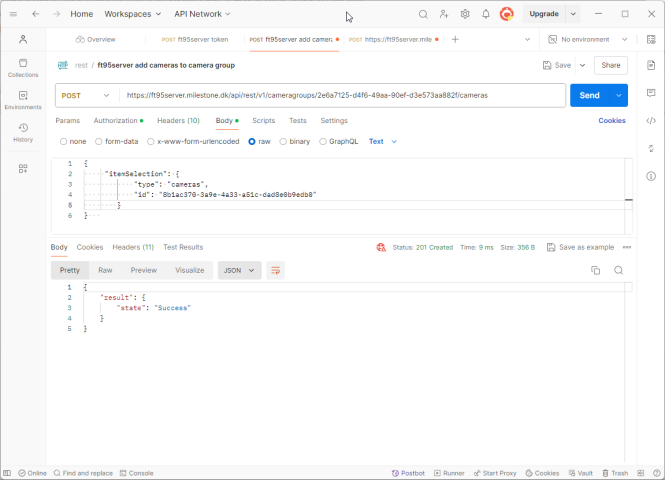Copy response body using copy icon
Screen dimensions: 665x480
[595, 270]
